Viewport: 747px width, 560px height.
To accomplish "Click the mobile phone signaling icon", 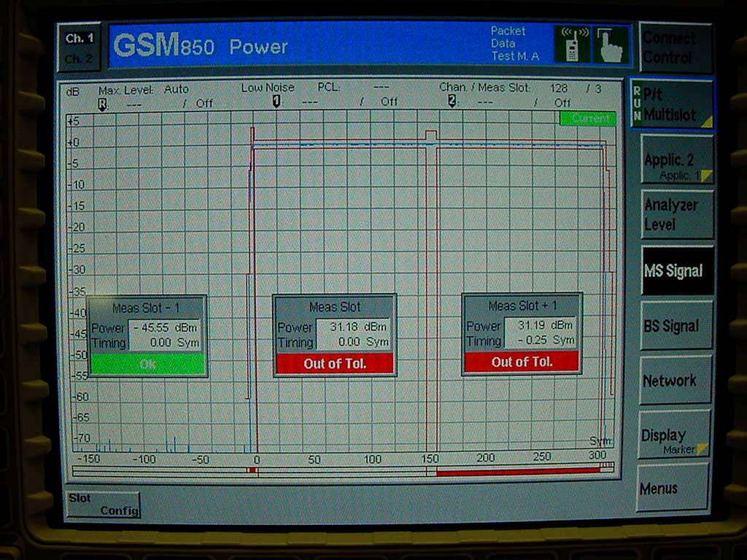I will [x=573, y=44].
